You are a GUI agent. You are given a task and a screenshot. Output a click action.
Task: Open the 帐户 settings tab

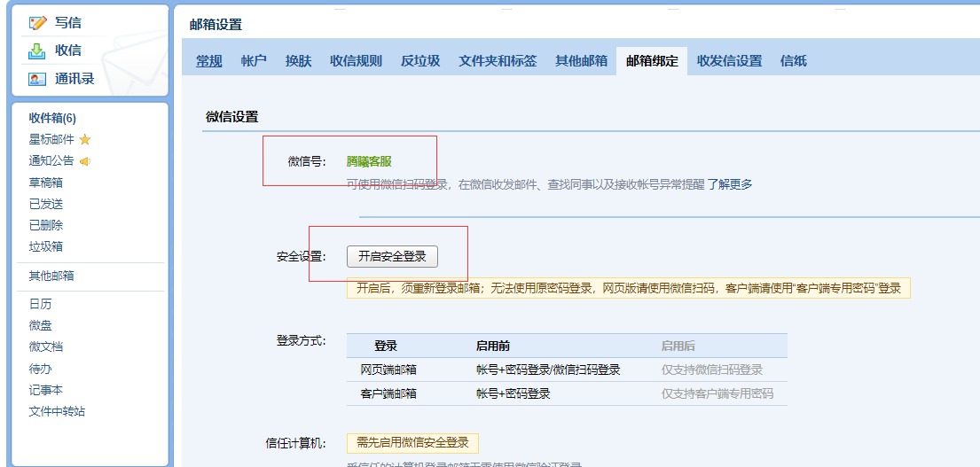point(254,61)
